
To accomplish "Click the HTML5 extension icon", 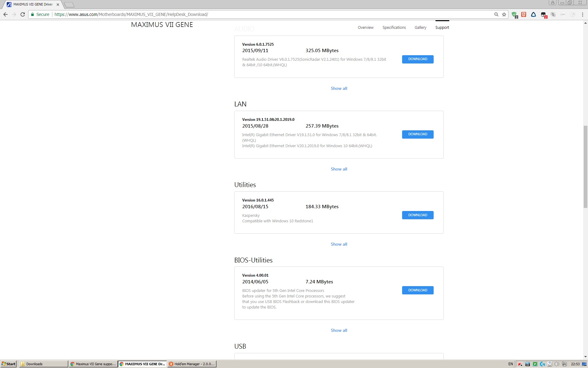I will [524, 14].
